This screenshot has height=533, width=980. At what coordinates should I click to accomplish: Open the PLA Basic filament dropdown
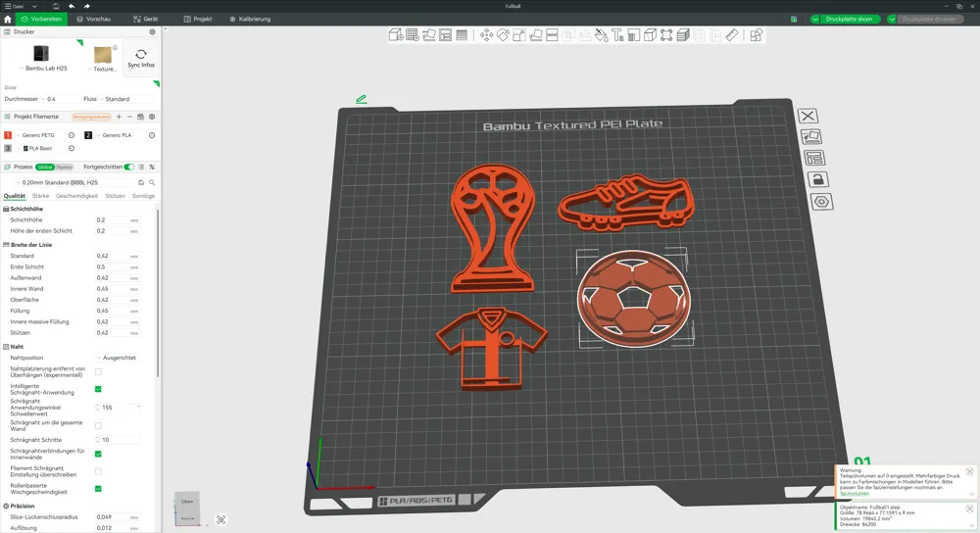pos(40,149)
